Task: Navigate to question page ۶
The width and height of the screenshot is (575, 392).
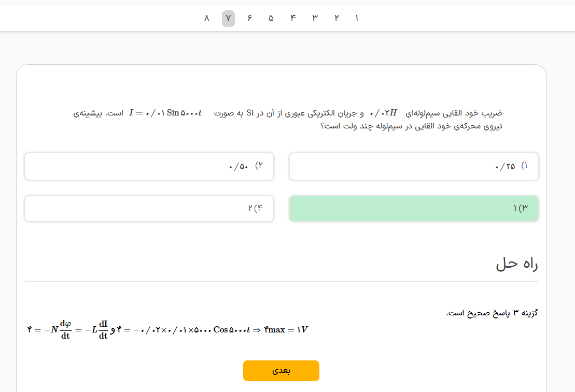Action: 249,19
